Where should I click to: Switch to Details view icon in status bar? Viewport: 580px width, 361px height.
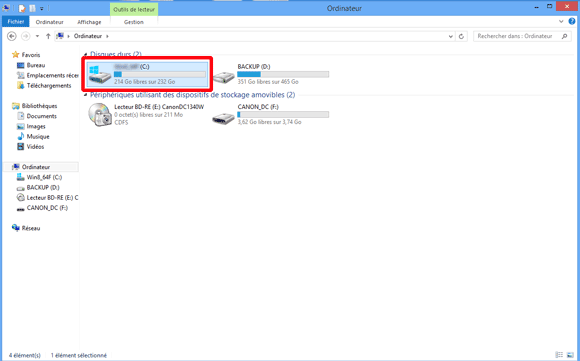point(560,355)
